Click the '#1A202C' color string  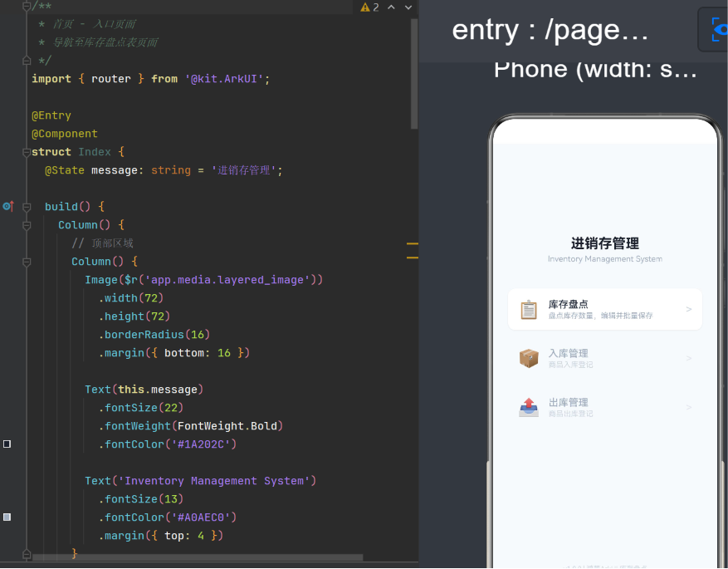pos(201,444)
